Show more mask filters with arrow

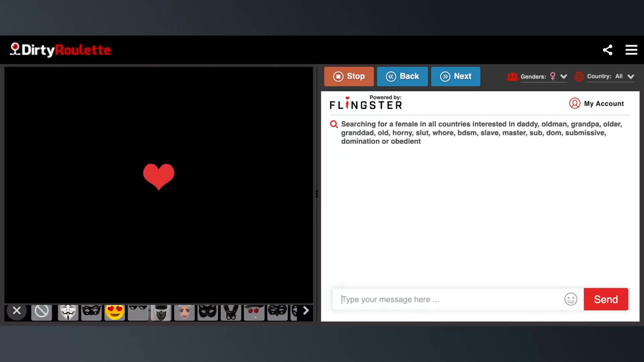tap(305, 311)
